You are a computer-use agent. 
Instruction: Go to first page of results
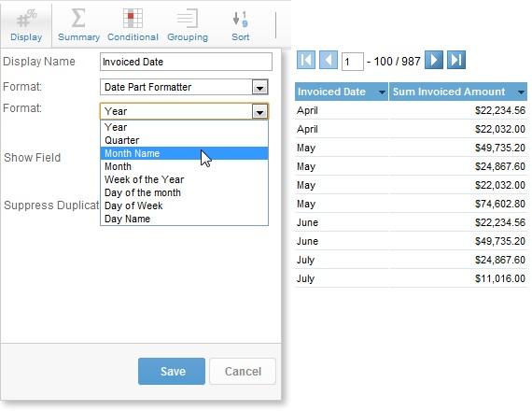[x=306, y=60]
